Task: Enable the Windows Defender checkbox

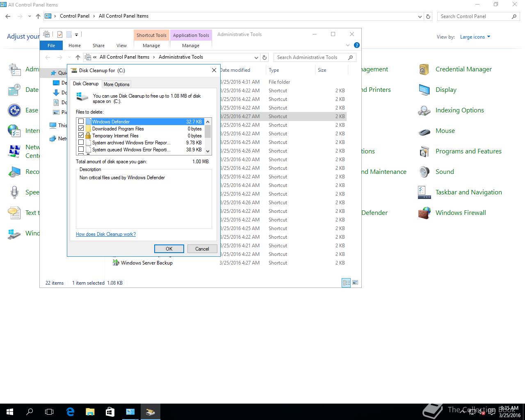Action: (81, 122)
